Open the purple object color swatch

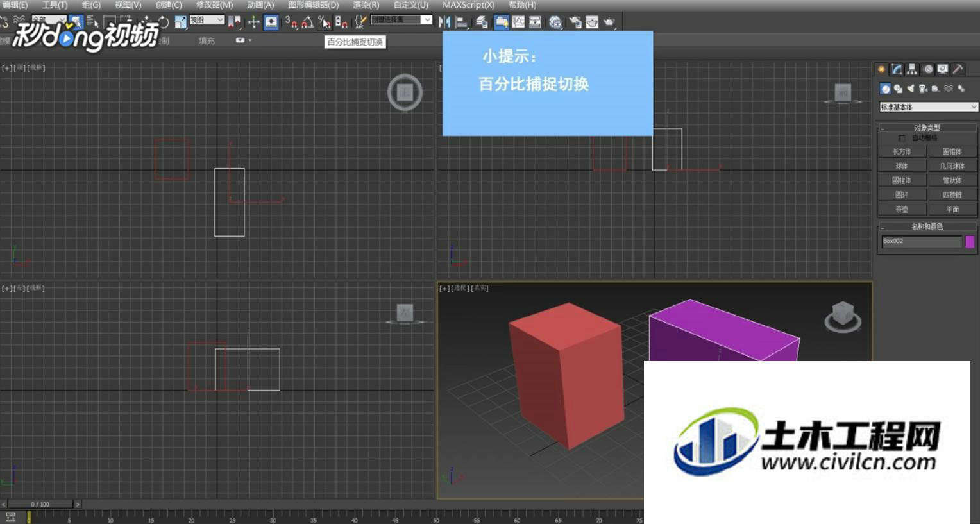coord(970,242)
